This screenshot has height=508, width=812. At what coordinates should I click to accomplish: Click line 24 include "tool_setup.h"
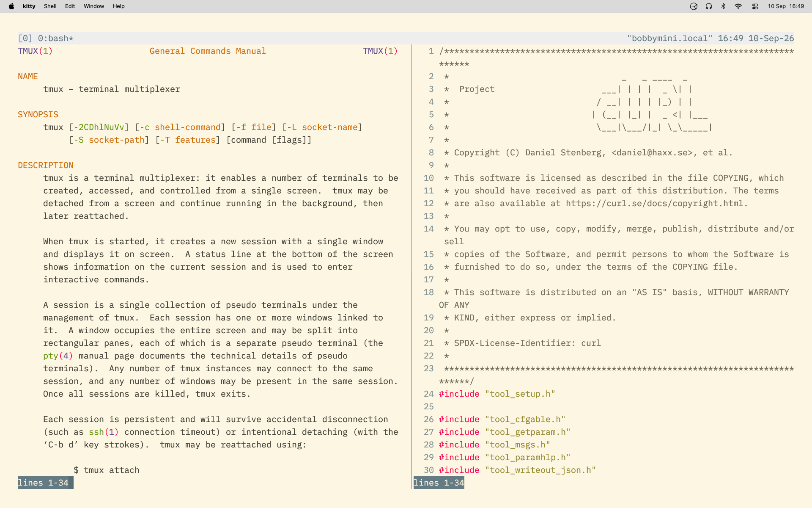(497, 394)
